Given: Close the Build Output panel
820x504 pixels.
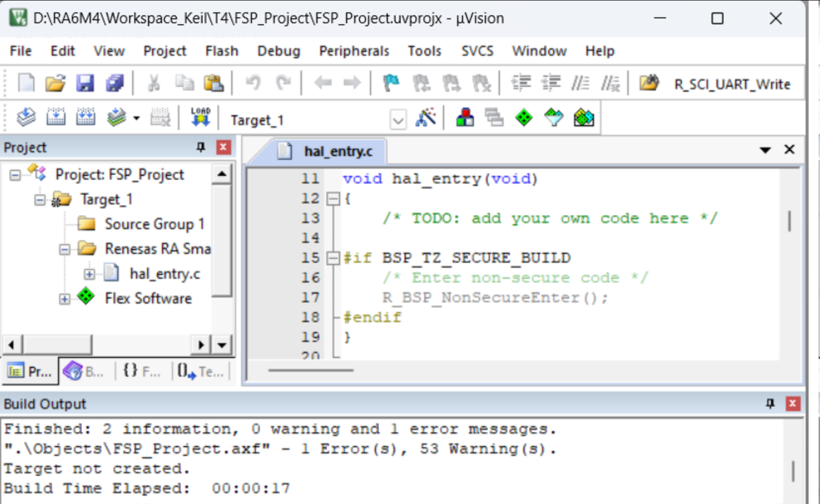Looking at the screenshot, I should point(793,403).
